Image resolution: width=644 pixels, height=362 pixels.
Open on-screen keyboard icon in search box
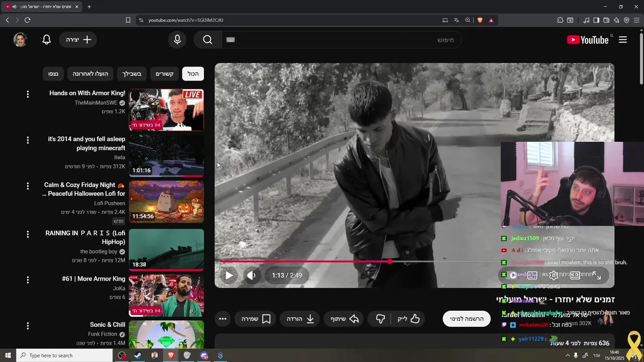coord(231,40)
